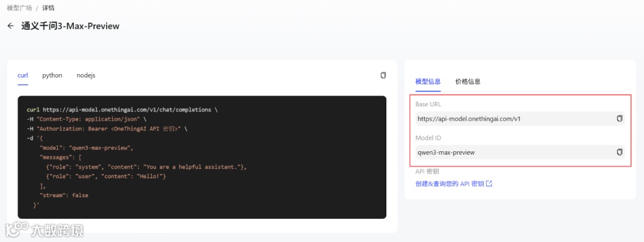Navigate to 模型广场 breadcrumb
The image size is (644, 242).
19,8
